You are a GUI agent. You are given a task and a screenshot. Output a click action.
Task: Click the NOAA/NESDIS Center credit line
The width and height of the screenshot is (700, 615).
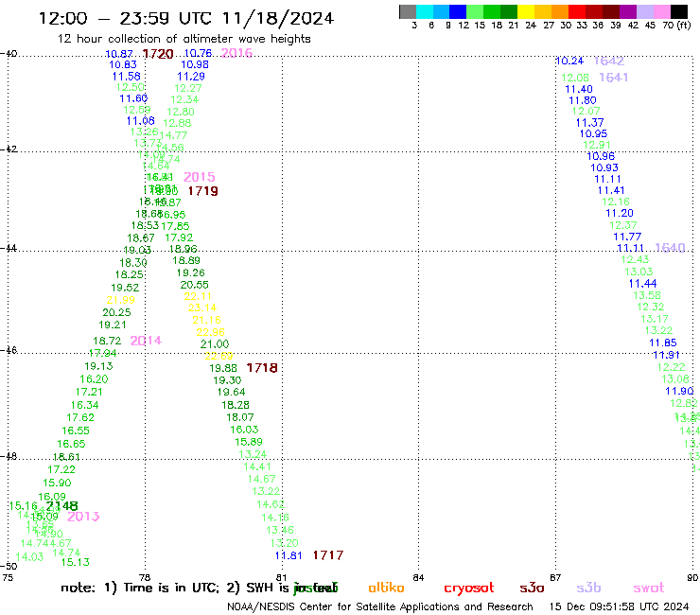tap(380, 606)
